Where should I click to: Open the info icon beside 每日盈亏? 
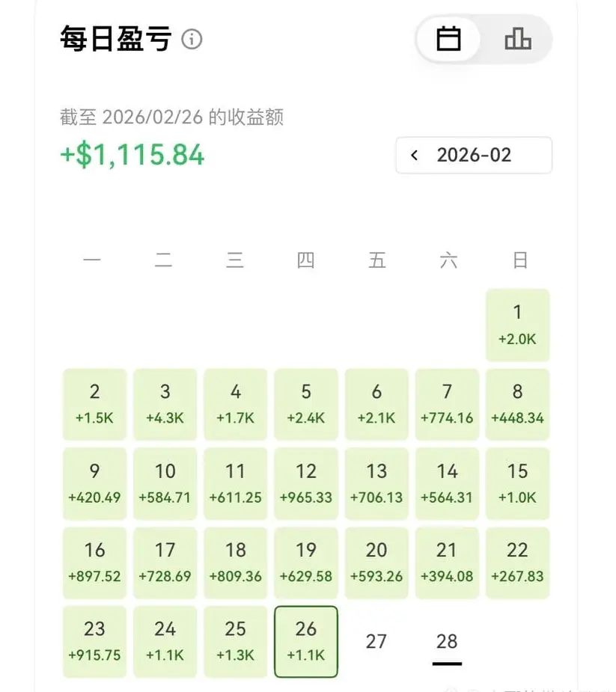tap(192, 40)
